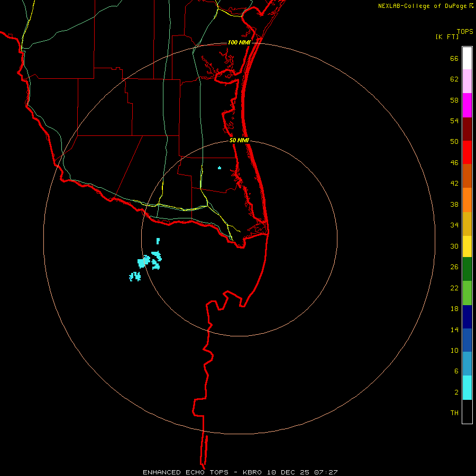The width and height of the screenshot is (476, 476).
Task: Click the '46' legend value
Action: pos(454,162)
